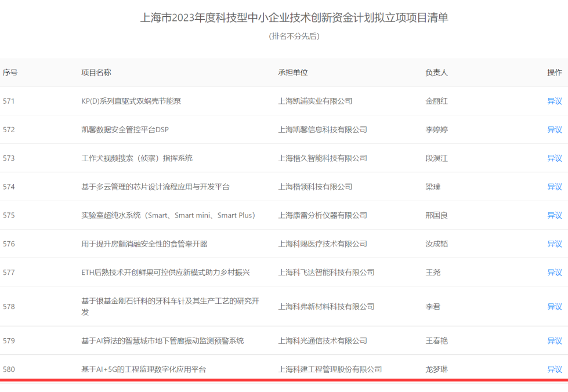Viewport: 568px width, 392px height.
Task: Click serial number '577'
Action: tap(9, 273)
